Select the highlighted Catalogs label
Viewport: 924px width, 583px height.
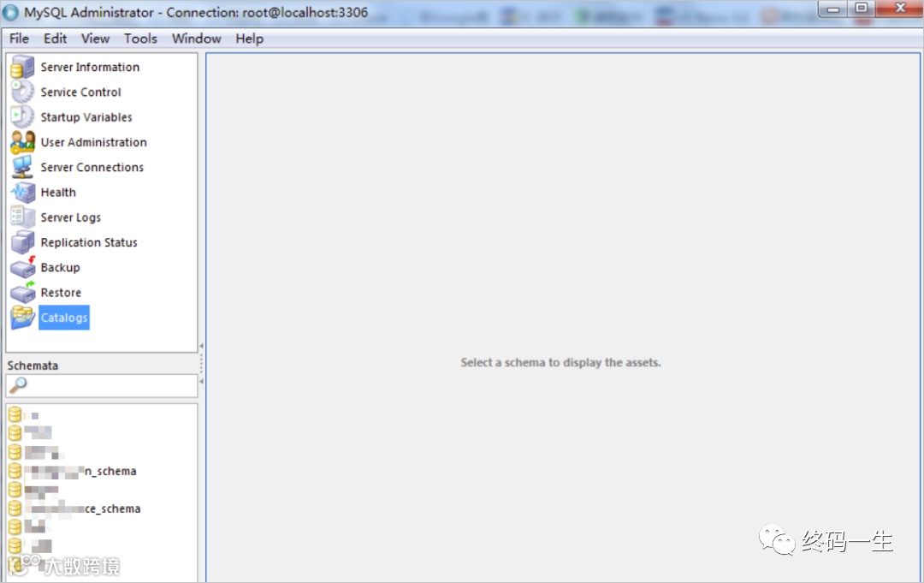tap(63, 317)
